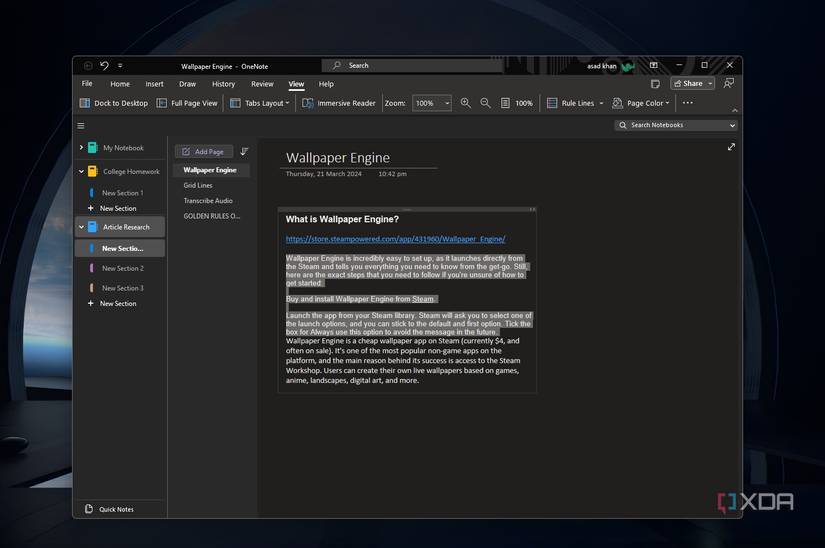The width and height of the screenshot is (825, 548).
Task: Click the Share button
Action: [x=688, y=83]
